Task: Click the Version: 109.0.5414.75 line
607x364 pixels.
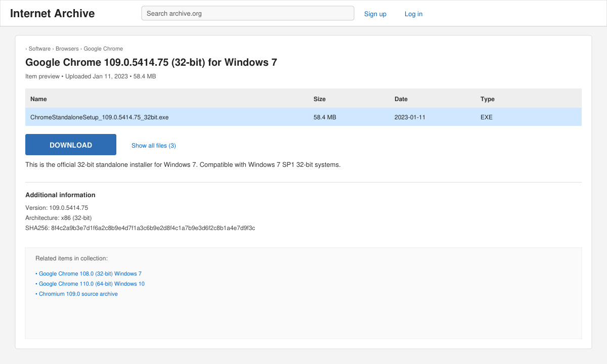Action: click(57, 208)
